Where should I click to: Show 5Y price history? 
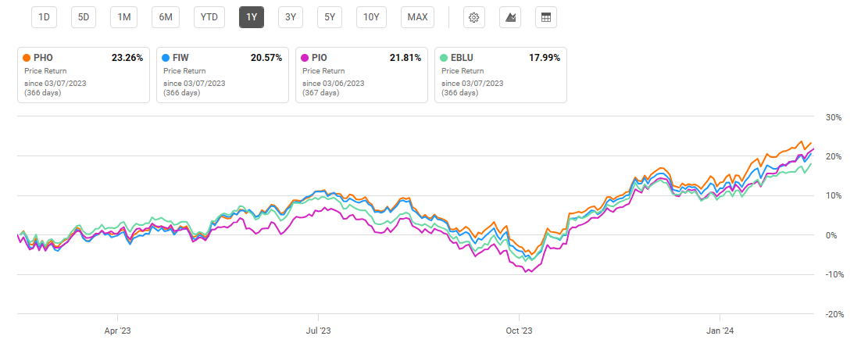[x=330, y=17]
